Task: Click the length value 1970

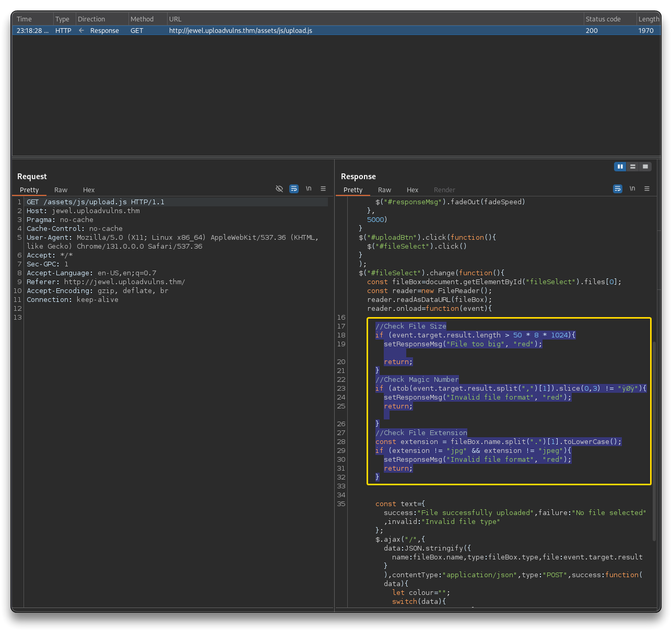Action: click(646, 31)
